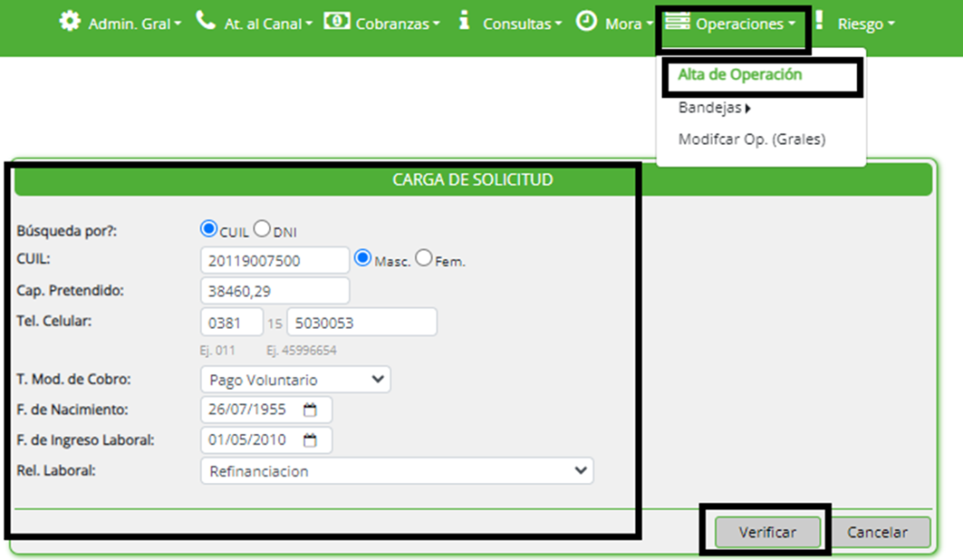
Task: Expand the Bandejas submenu
Action: (715, 108)
